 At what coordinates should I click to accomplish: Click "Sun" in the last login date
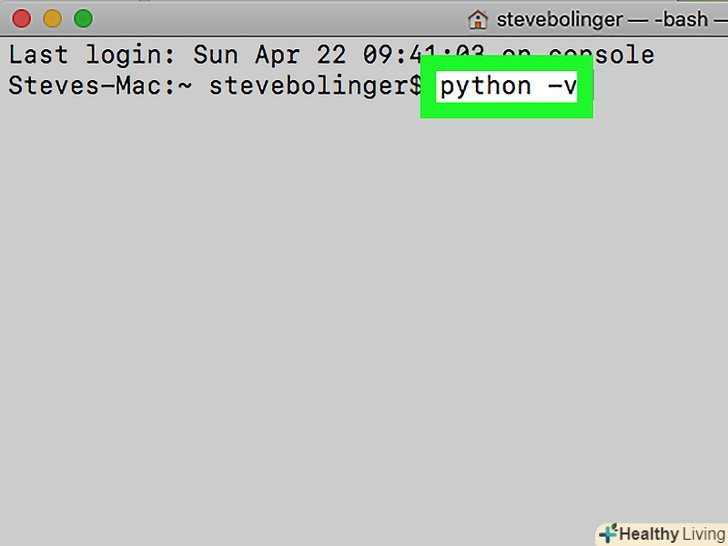(x=217, y=54)
